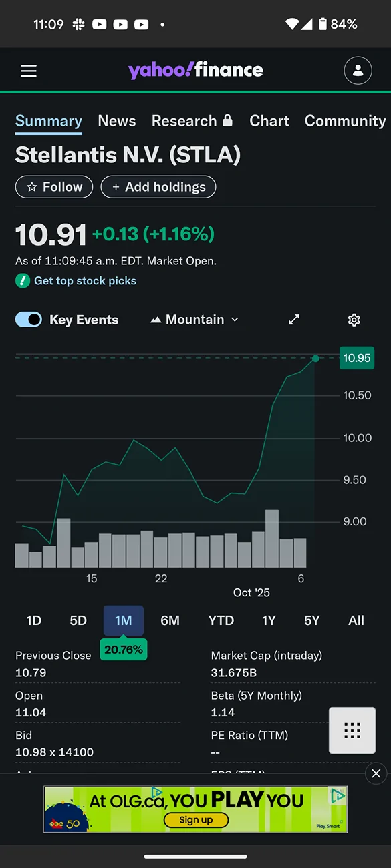This screenshot has height=868, width=391.
Task: Tap the Oct '25 axis label
Action: click(x=251, y=593)
